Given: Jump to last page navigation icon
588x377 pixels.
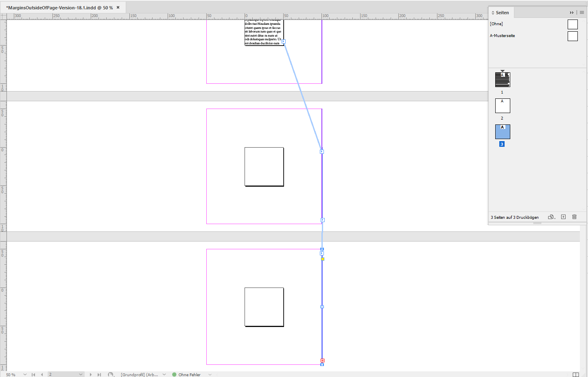Looking at the screenshot, I should coord(98,374).
